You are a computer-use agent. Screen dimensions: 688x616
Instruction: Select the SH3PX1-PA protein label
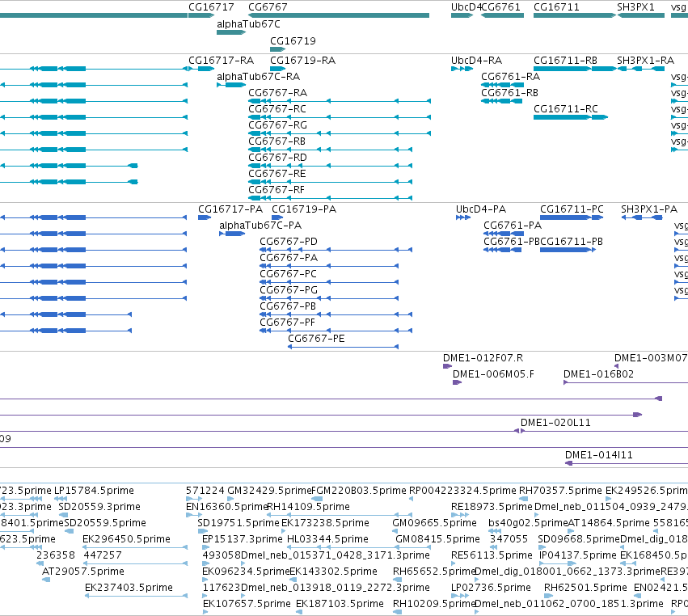click(649, 209)
